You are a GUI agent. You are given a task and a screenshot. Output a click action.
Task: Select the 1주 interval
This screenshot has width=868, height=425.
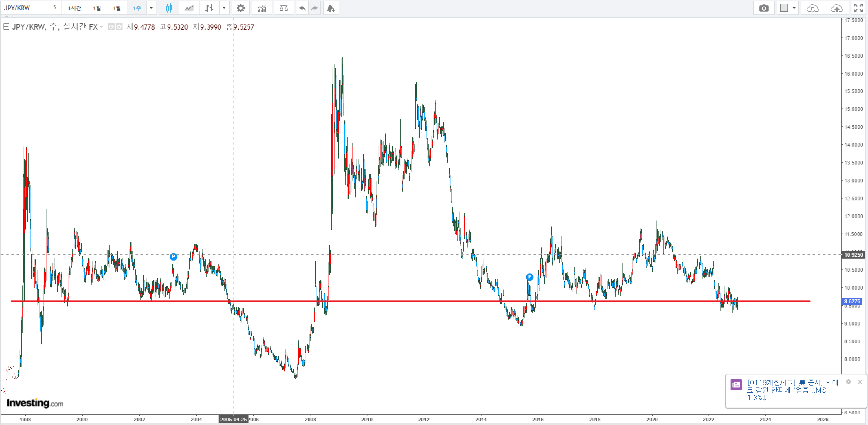tap(137, 8)
